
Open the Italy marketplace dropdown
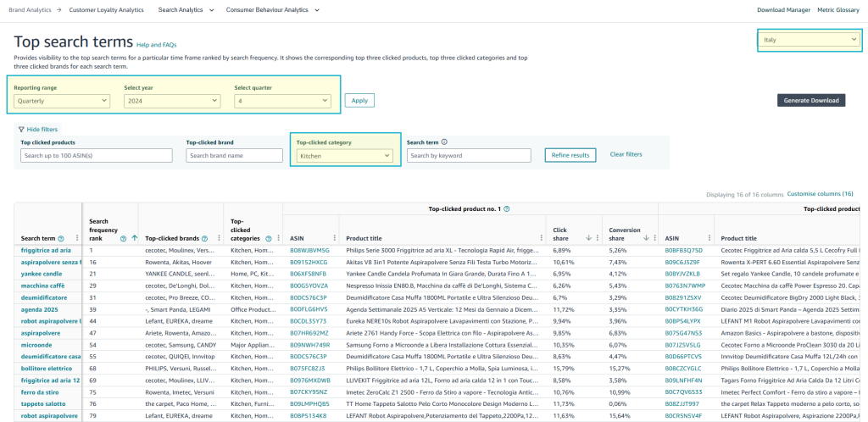point(810,39)
